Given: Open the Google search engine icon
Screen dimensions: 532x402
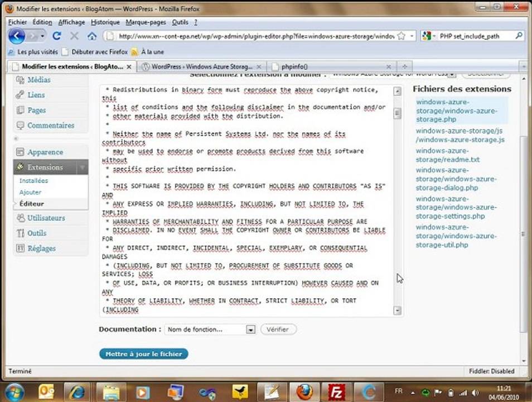Looking at the screenshot, I should [x=427, y=36].
